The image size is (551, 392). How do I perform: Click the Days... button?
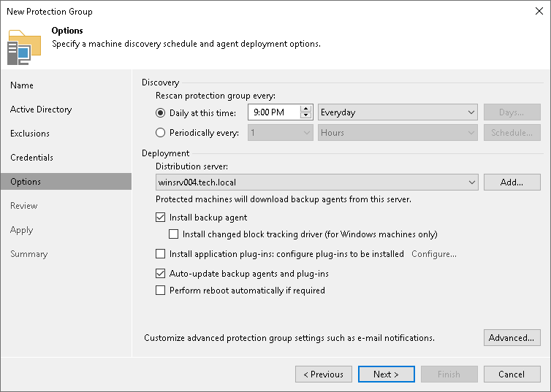(x=512, y=112)
